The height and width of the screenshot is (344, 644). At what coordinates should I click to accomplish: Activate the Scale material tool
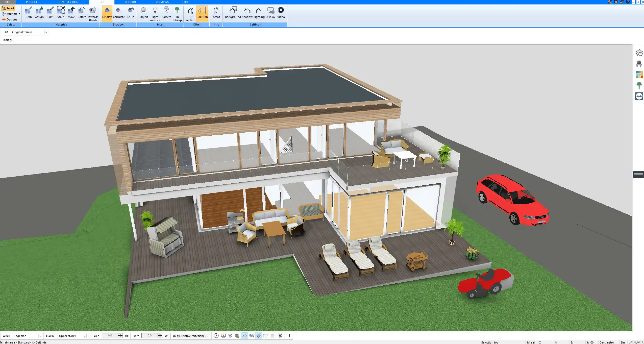tap(61, 13)
